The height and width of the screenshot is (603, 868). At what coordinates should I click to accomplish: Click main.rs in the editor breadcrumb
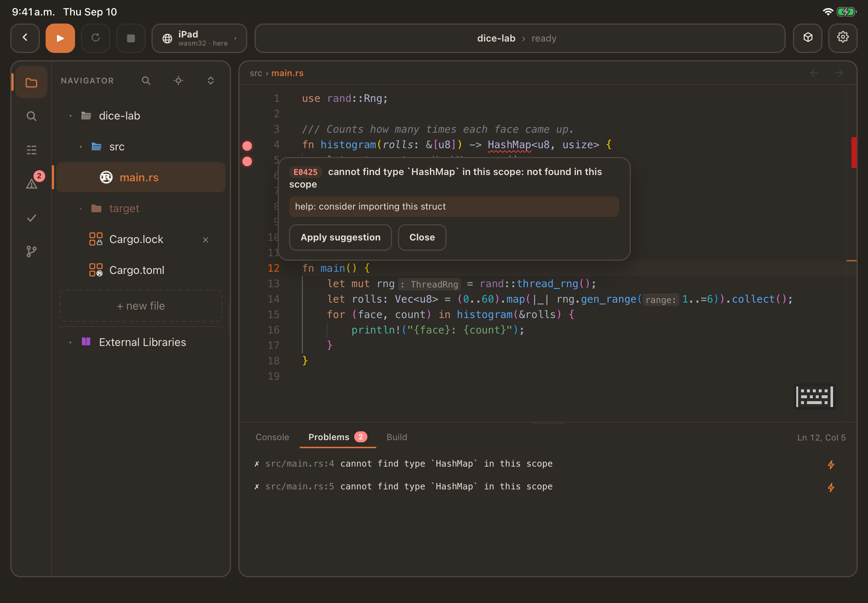click(287, 73)
